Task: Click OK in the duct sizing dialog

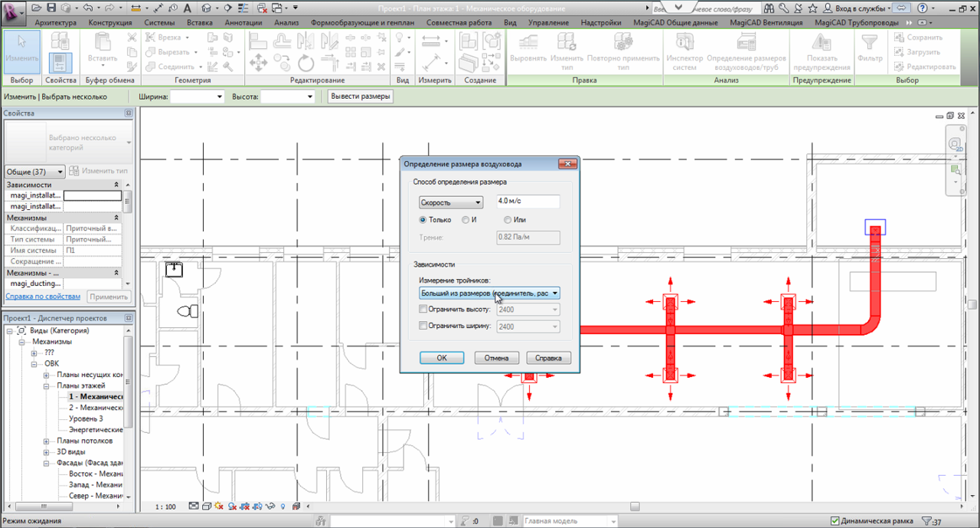Action: [442, 358]
